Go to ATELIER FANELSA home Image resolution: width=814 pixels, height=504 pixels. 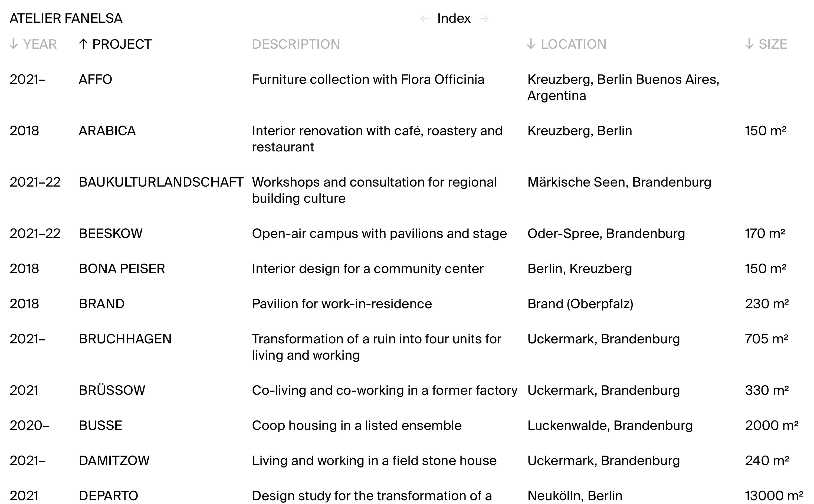tap(66, 18)
